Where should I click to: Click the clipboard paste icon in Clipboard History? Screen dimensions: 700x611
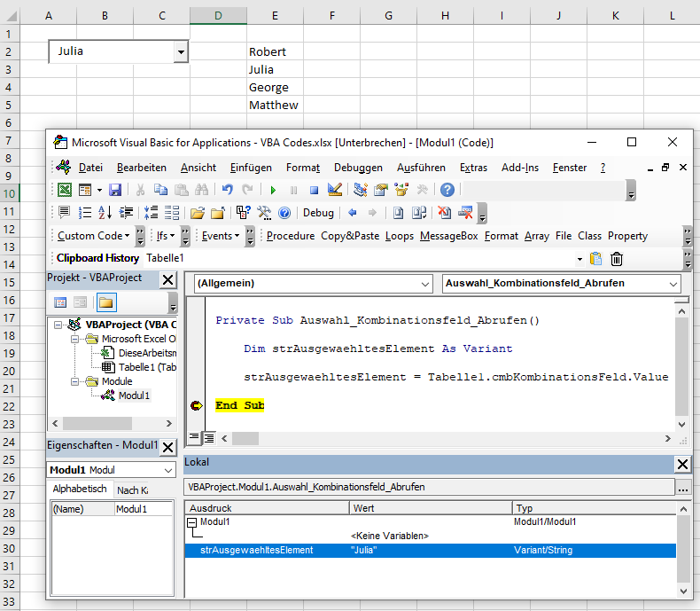[595, 259]
